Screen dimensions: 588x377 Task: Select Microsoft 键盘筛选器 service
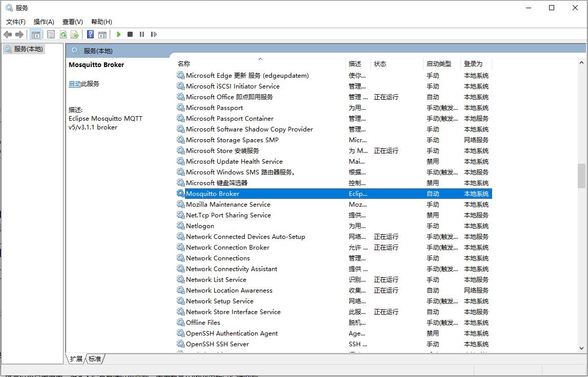click(x=334, y=183)
